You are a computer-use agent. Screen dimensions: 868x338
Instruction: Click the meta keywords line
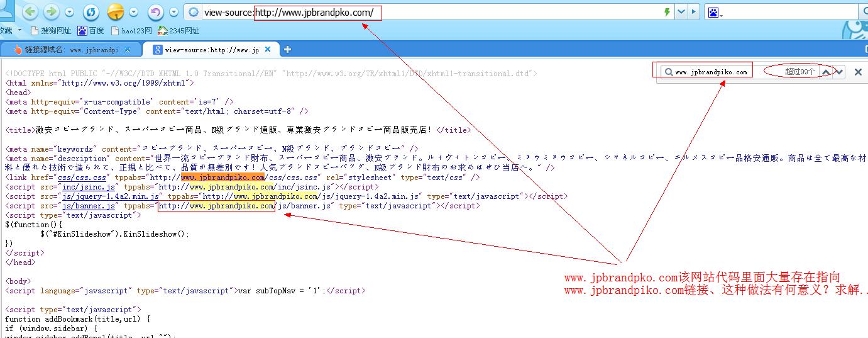pyautogui.click(x=212, y=149)
